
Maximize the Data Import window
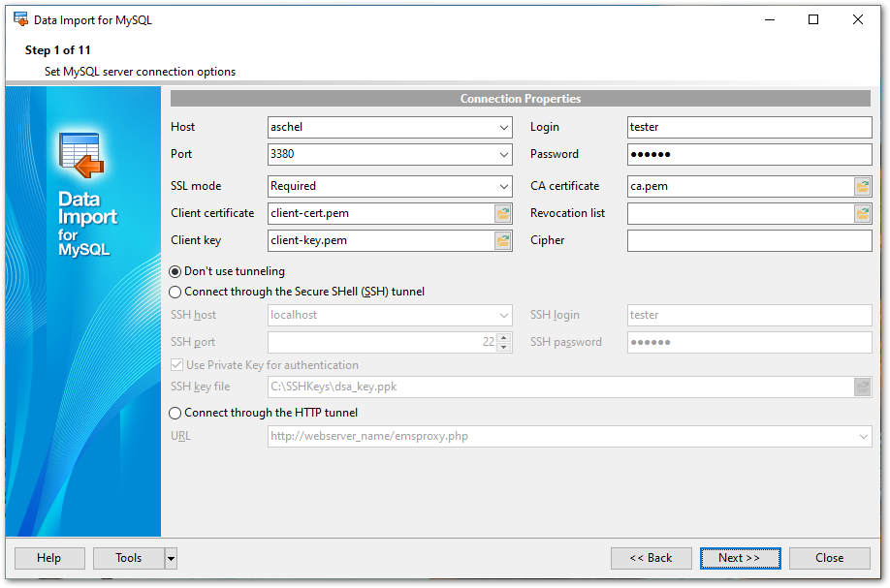click(813, 19)
